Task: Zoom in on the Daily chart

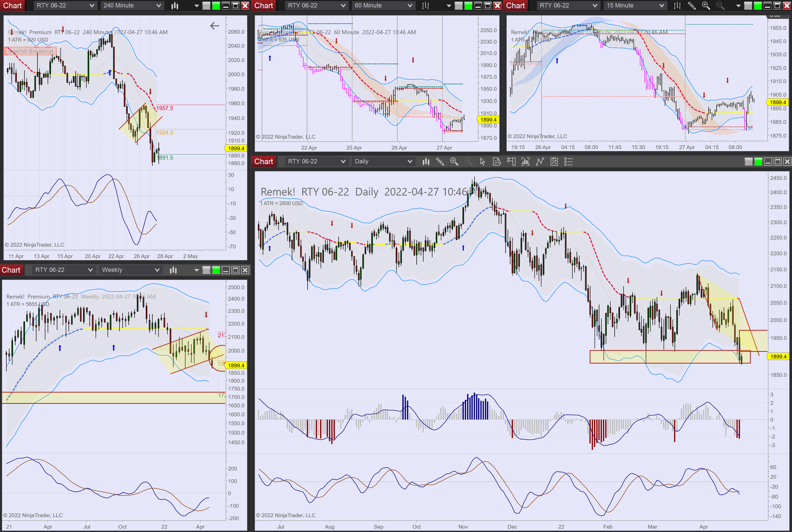Action: [x=454, y=161]
